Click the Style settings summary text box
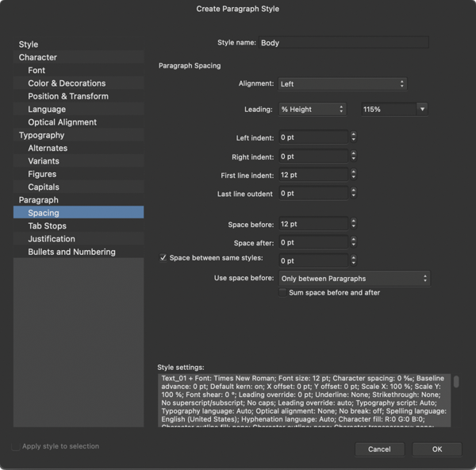This screenshot has height=470, width=476. pyautogui.click(x=304, y=400)
